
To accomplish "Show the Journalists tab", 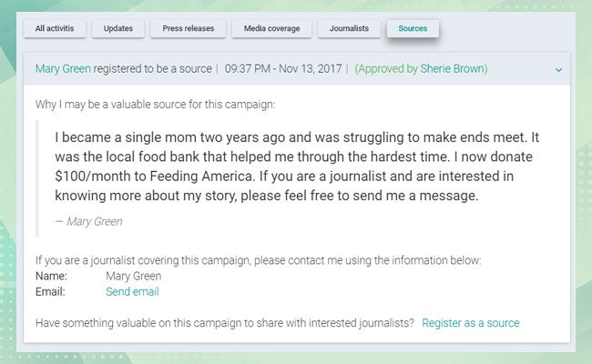I will (347, 28).
